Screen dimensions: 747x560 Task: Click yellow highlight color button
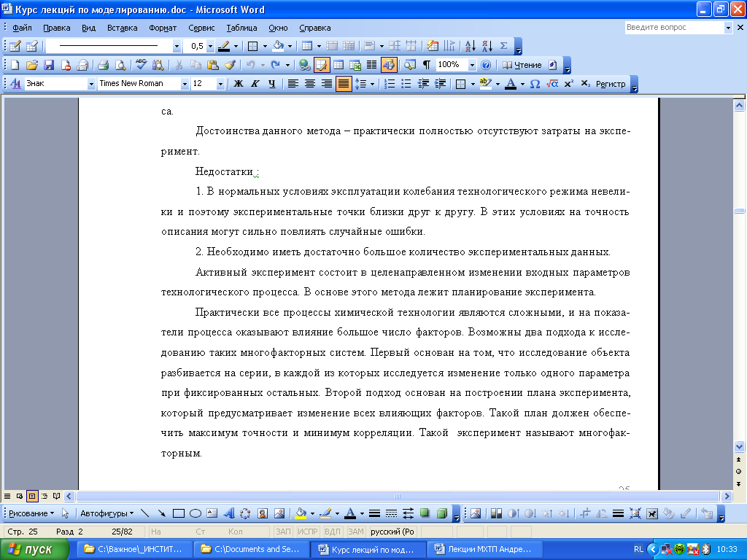[x=485, y=84]
